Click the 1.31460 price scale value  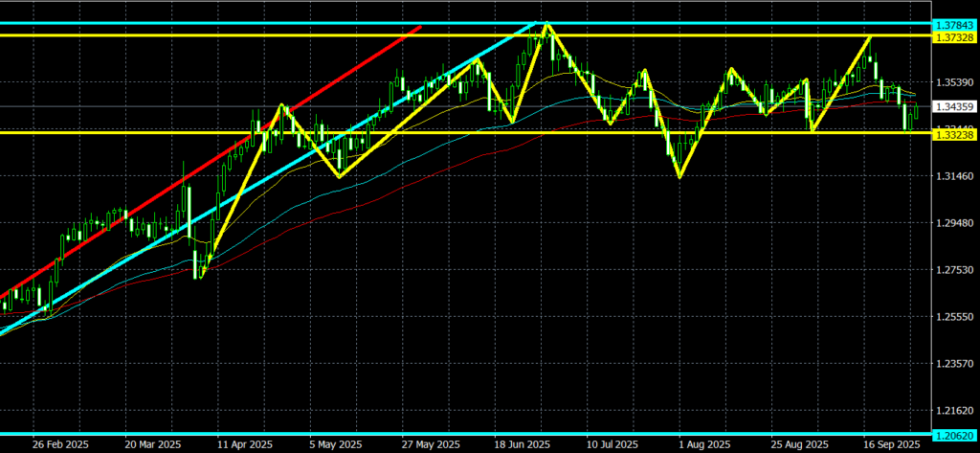(x=954, y=176)
